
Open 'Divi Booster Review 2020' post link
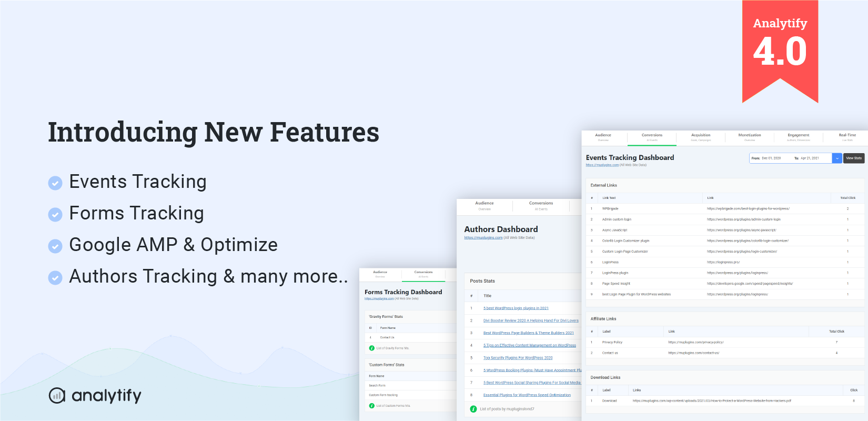pos(531,320)
